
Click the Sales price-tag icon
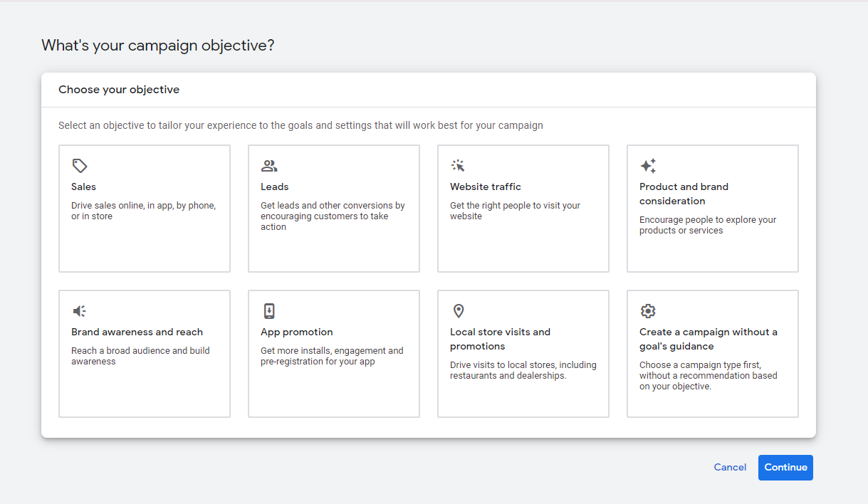pyautogui.click(x=80, y=166)
